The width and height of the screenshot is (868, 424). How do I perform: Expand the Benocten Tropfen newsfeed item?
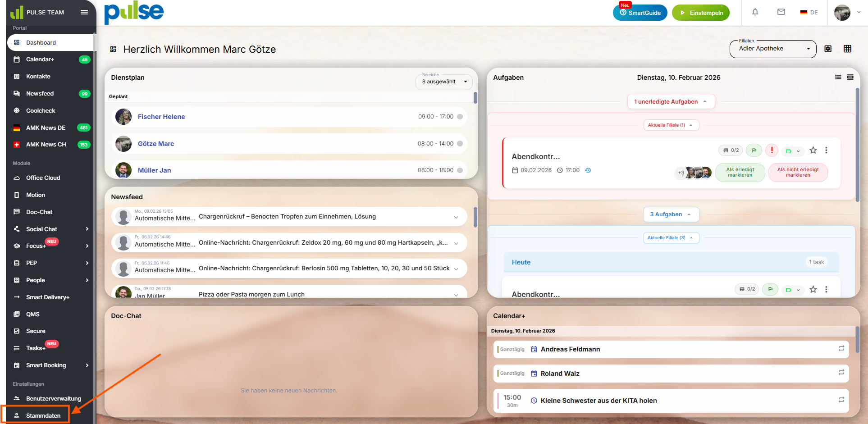point(456,217)
